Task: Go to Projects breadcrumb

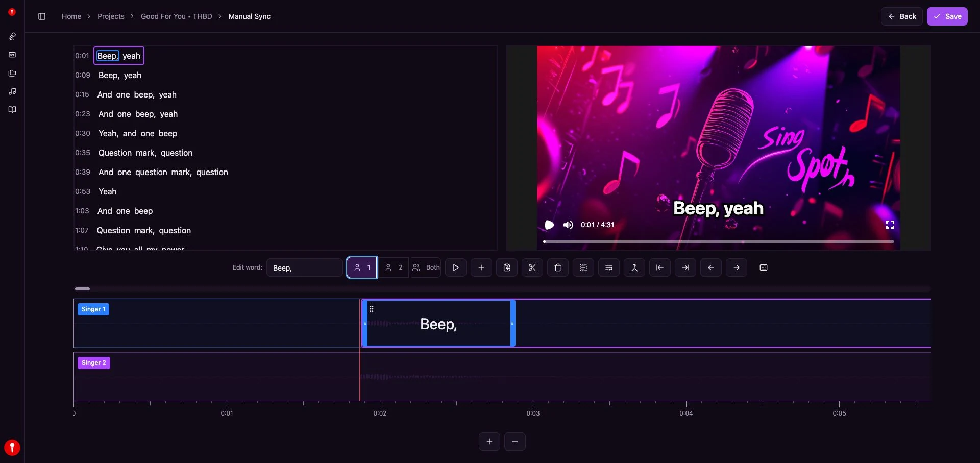Action: click(111, 16)
